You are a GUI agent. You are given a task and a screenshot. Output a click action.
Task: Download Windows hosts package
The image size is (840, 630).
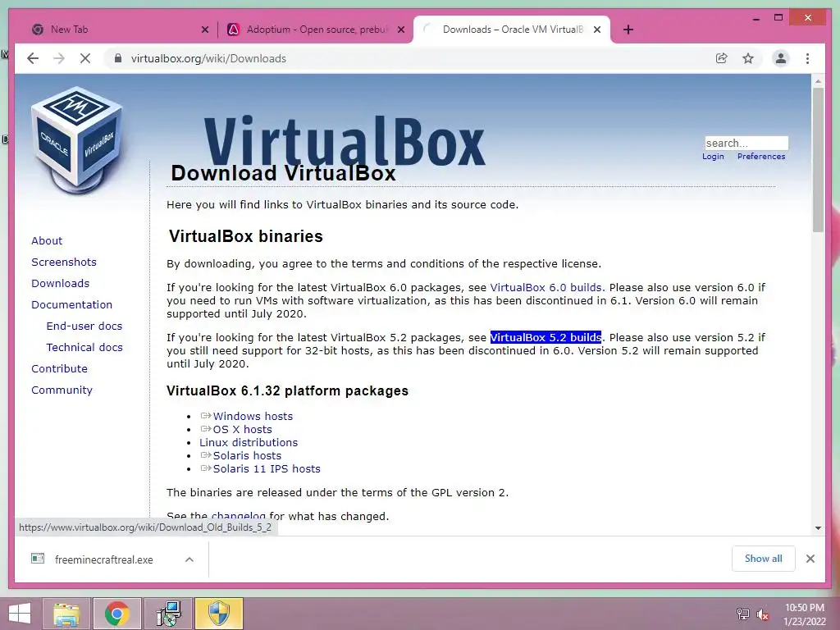pos(253,416)
